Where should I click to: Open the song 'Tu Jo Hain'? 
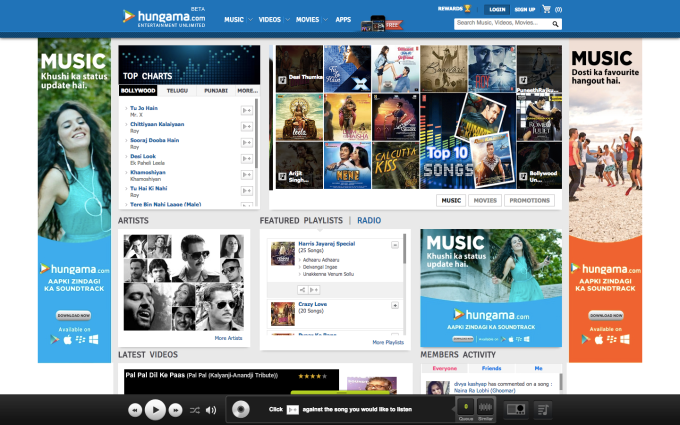(144, 108)
